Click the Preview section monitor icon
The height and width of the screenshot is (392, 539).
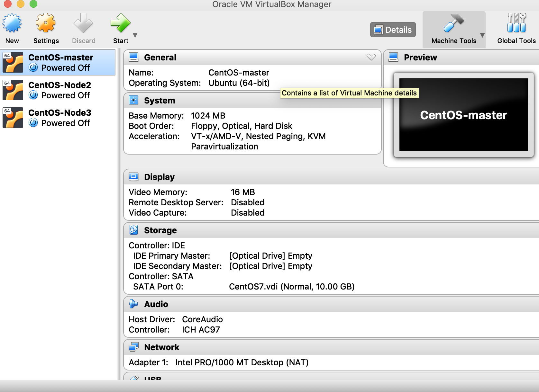pos(393,57)
